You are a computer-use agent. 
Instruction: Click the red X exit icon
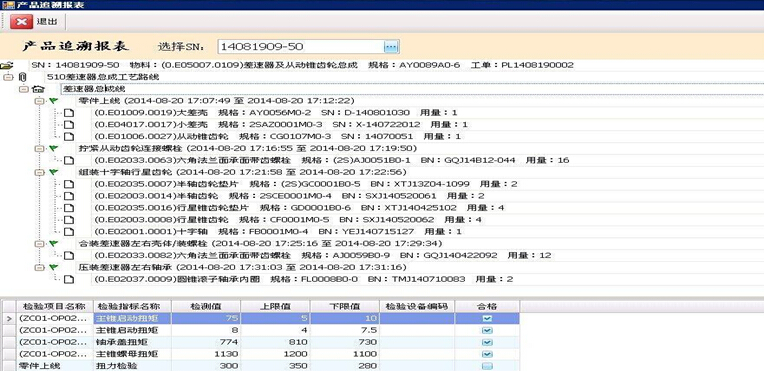pos(20,21)
